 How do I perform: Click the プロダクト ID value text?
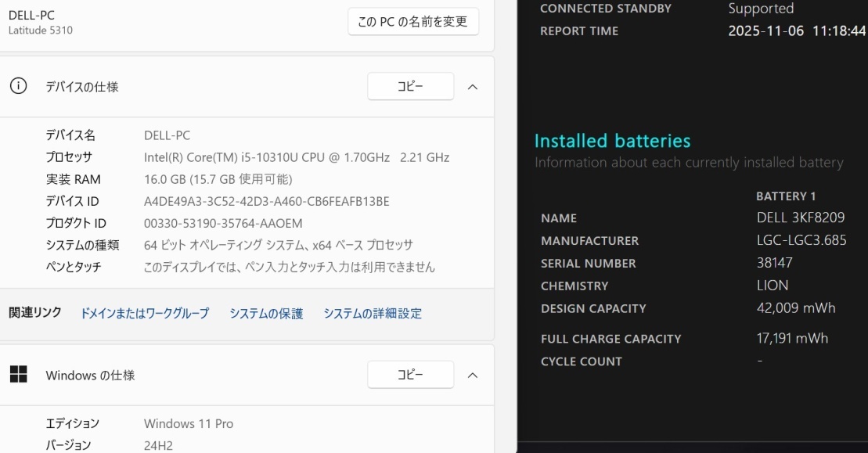[223, 223]
